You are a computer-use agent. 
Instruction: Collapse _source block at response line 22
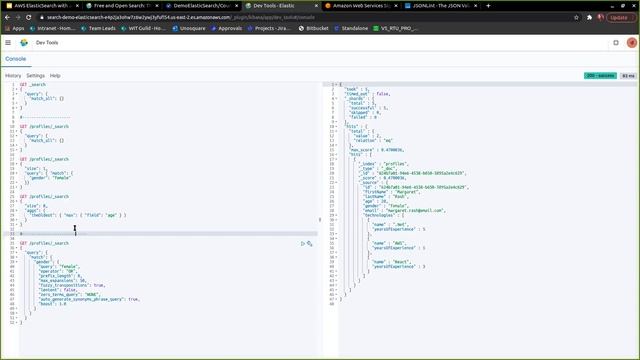coord(336,182)
